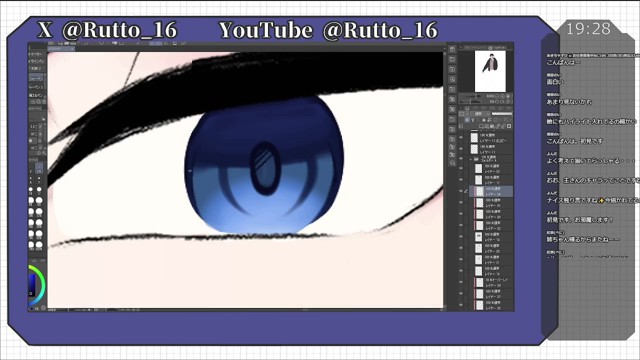This screenshot has width=640, height=360.
Task: Expand the tool property submenu arrow
Action: [x=44, y=118]
